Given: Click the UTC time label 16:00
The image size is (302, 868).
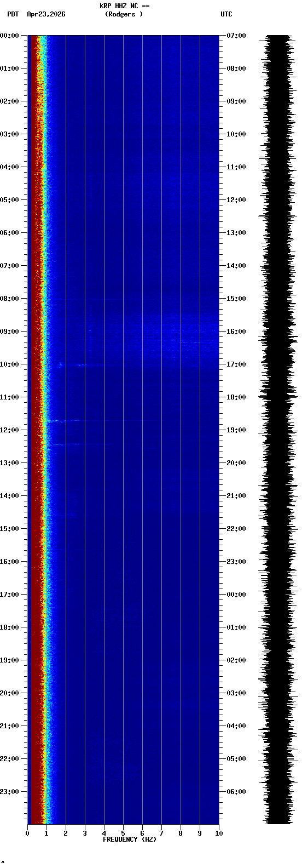Looking at the screenshot, I should pyautogui.click(x=236, y=332).
